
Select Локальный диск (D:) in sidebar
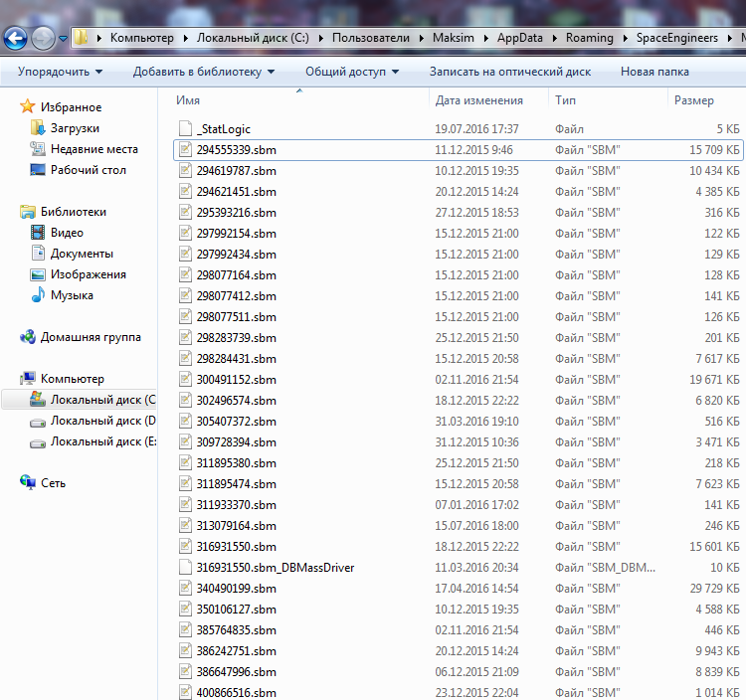pyautogui.click(x=93, y=421)
